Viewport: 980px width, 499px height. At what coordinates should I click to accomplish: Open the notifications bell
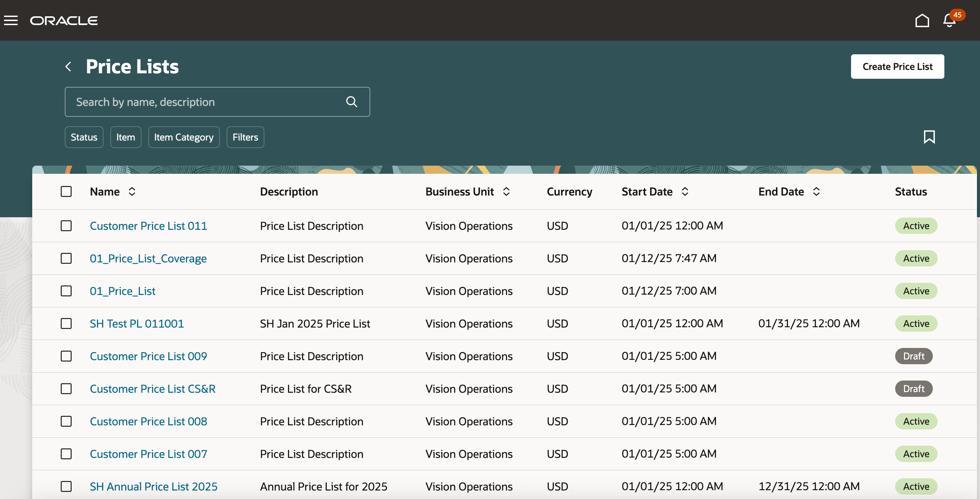click(949, 21)
